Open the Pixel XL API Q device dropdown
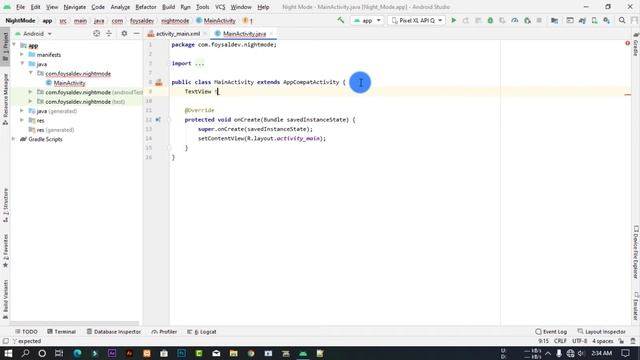Viewport: 640px width, 360px height. pos(416,20)
